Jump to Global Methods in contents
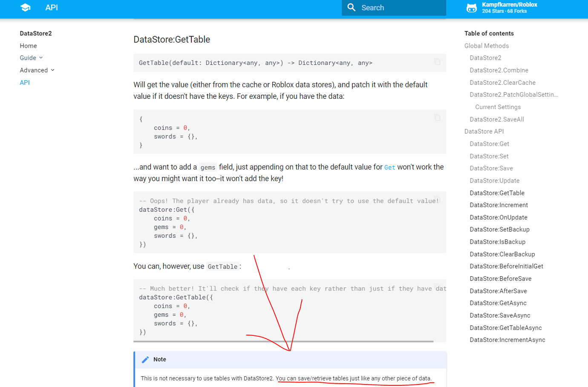 click(x=487, y=46)
